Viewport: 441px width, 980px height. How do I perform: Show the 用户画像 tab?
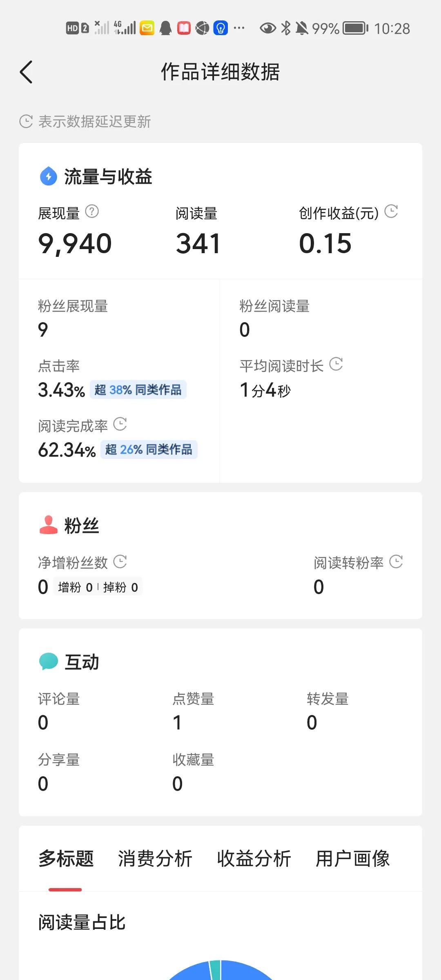353,858
